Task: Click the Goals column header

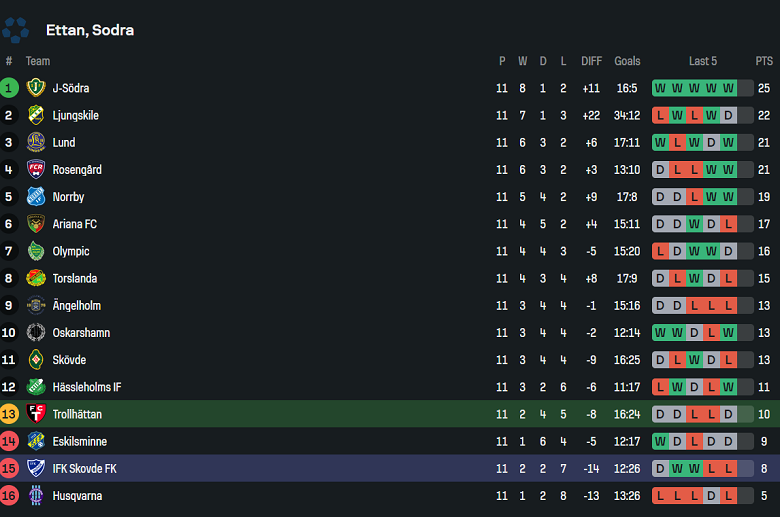Action: pos(627,61)
